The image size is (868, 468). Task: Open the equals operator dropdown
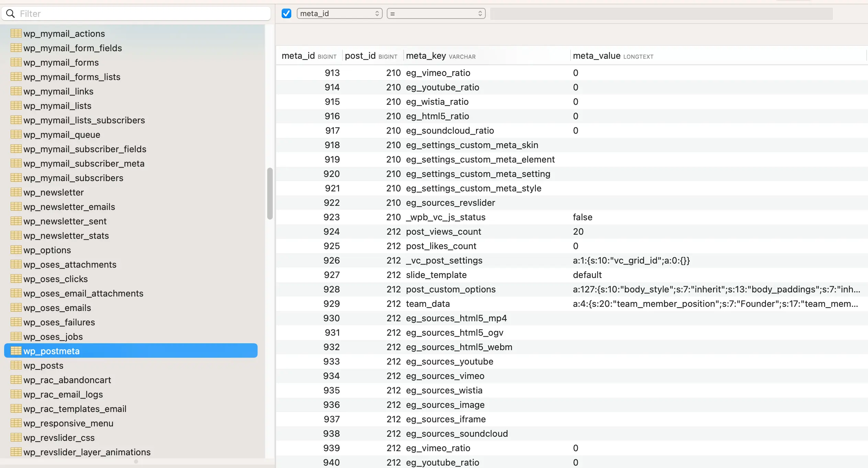coord(436,14)
